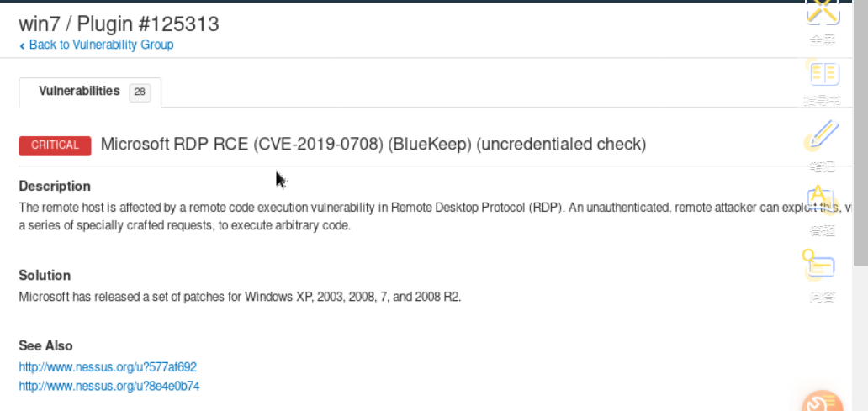
Task: Open the nessus.org/u?8e4e0b74 link
Action: point(109,387)
